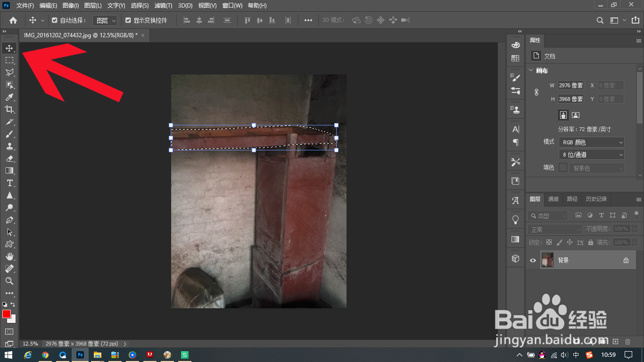Click the Character panel icon in right strip
This screenshot has width=644, height=362.
515,129
